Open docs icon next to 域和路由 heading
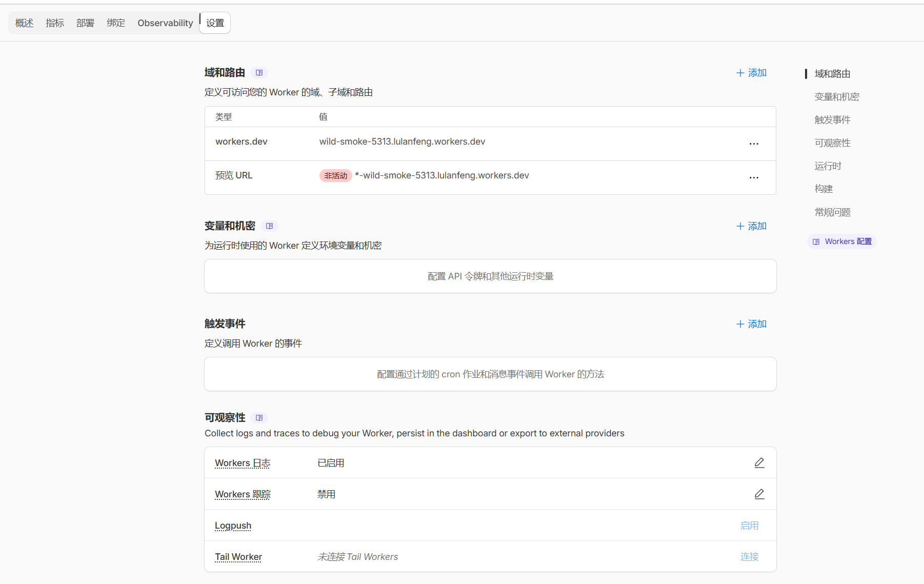This screenshot has width=924, height=584. pos(259,72)
